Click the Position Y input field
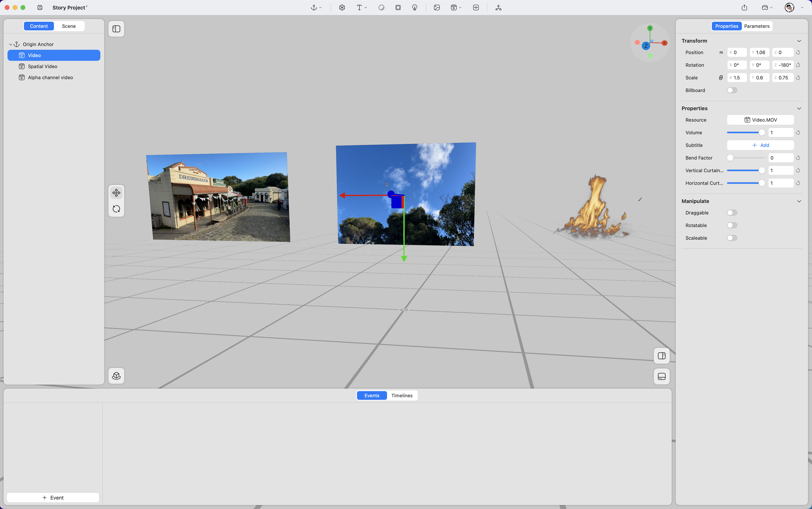The width and height of the screenshot is (812, 509). tap(759, 53)
